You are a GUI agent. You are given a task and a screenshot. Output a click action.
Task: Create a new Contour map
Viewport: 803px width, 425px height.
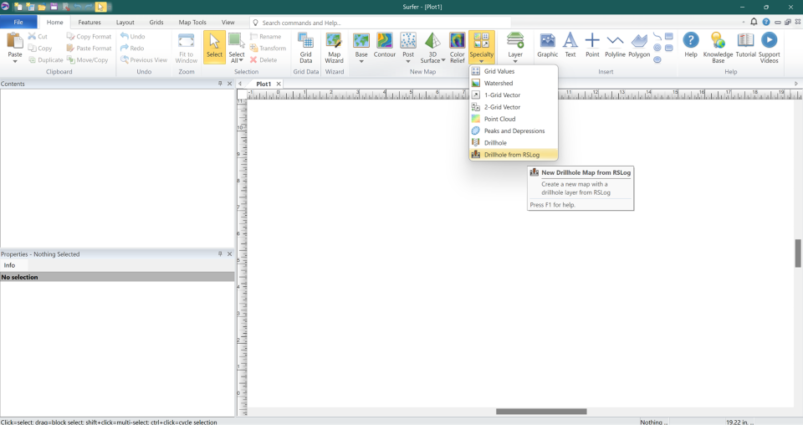tap(384, 45)
